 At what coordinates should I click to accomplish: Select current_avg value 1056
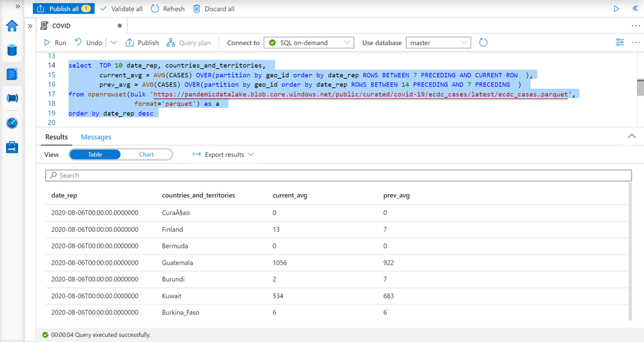pos(280,263)
